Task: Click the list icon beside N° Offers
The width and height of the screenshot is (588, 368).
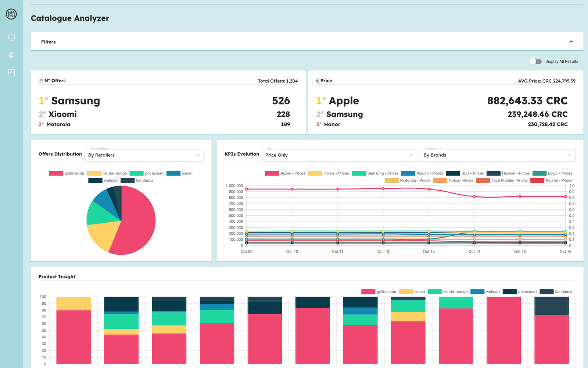Action: click(x=41, y=81)
